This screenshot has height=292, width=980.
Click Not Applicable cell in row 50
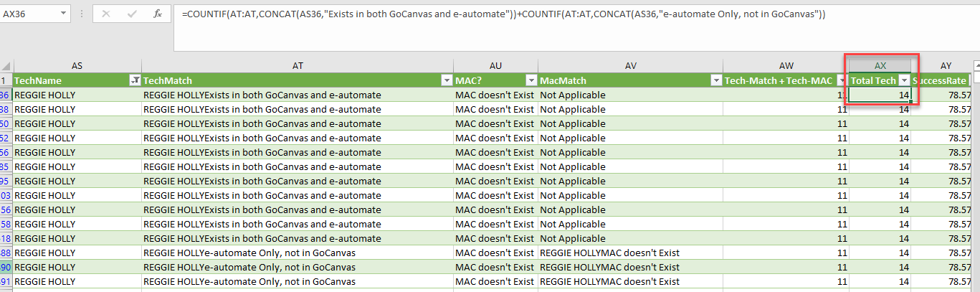click(631, 123)
